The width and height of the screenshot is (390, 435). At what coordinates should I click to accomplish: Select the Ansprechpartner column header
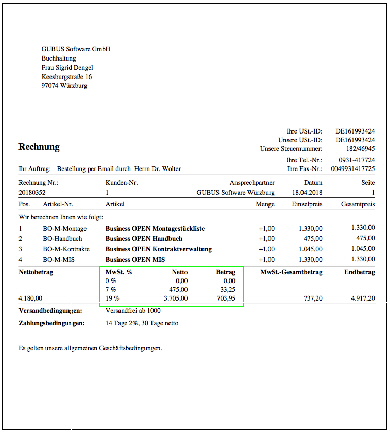point(252,183)
